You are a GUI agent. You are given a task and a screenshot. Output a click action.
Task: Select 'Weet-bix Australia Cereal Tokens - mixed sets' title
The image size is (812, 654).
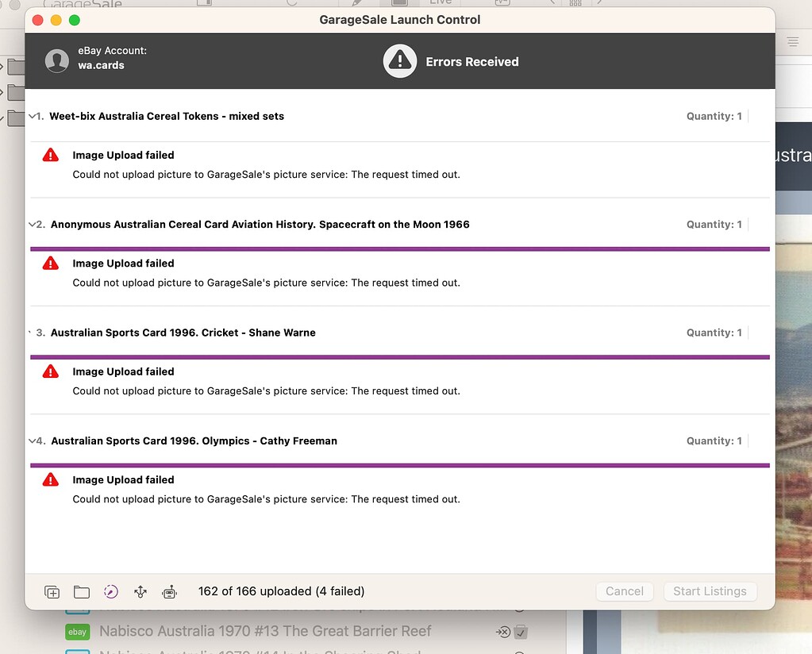pos(167,116)
